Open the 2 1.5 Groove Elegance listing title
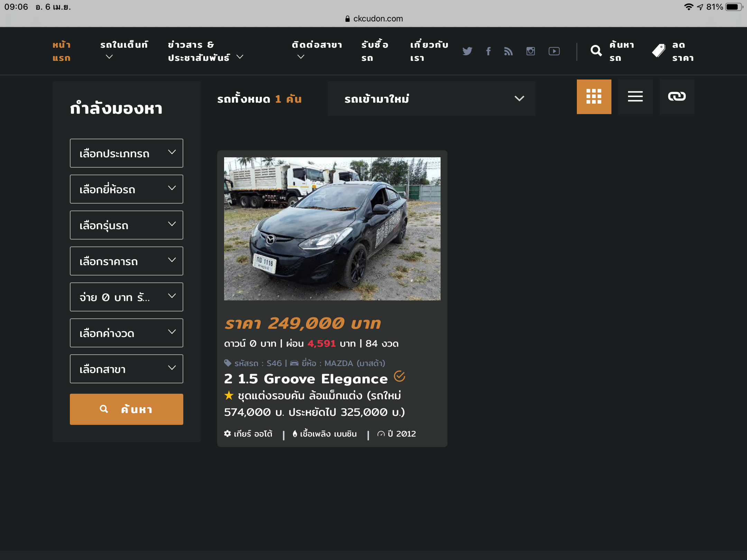The image size is (747, 560). (306, 379)
